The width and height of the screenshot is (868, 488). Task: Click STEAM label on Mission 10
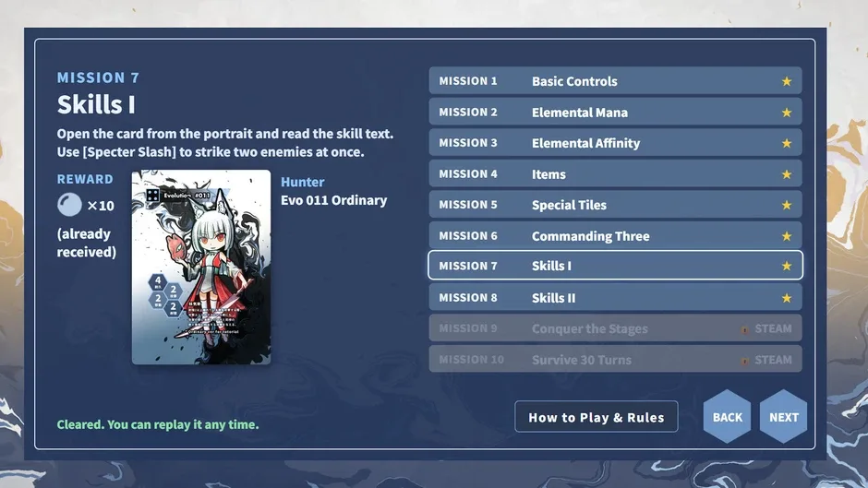coord(773,360)
